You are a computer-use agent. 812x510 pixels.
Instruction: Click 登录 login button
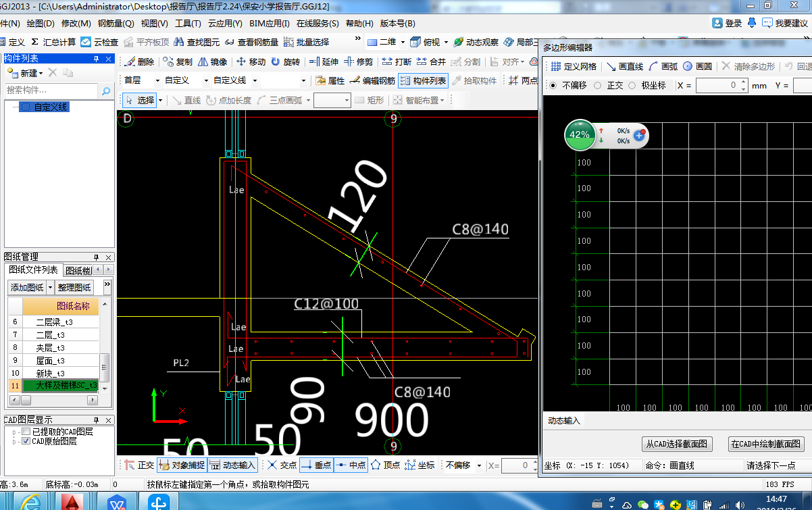(727, 23)
